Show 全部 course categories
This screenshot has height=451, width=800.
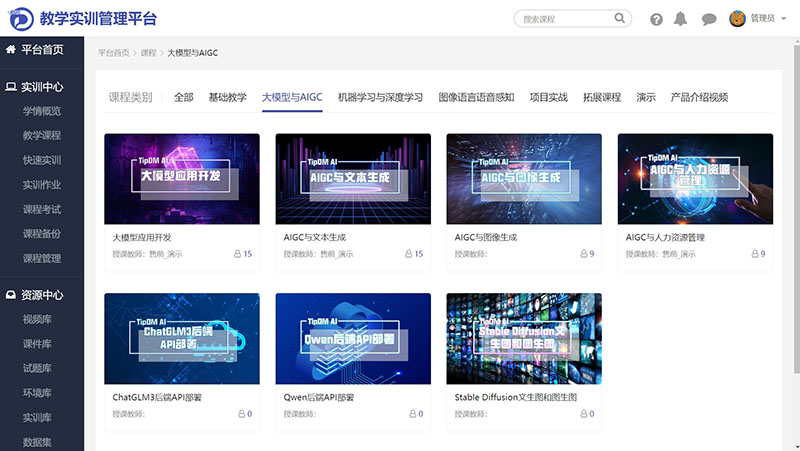(x=183, y=97)
